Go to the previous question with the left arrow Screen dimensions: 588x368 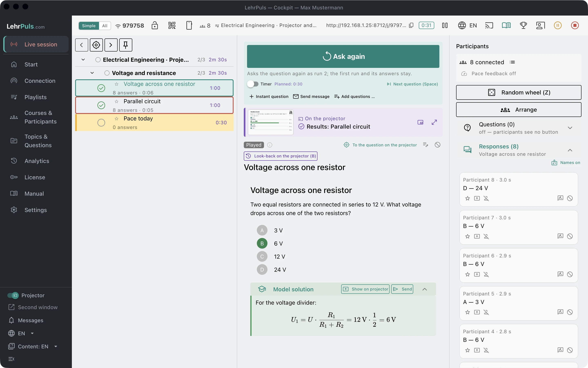coord(82,45)
